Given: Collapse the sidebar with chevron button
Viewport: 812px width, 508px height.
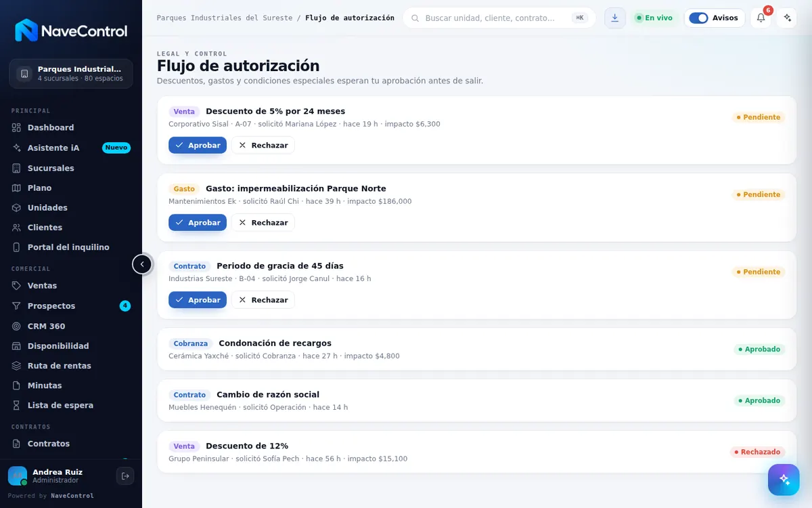Looking at the screenshot, I should coord(142,264).
